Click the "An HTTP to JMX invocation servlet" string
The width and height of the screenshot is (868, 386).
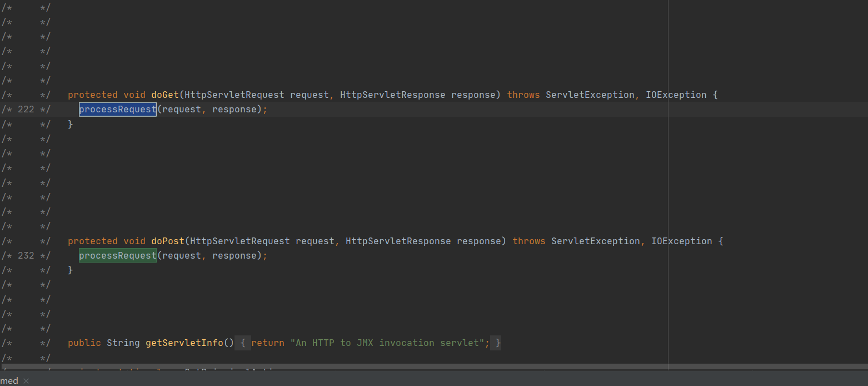coord(387,343)
